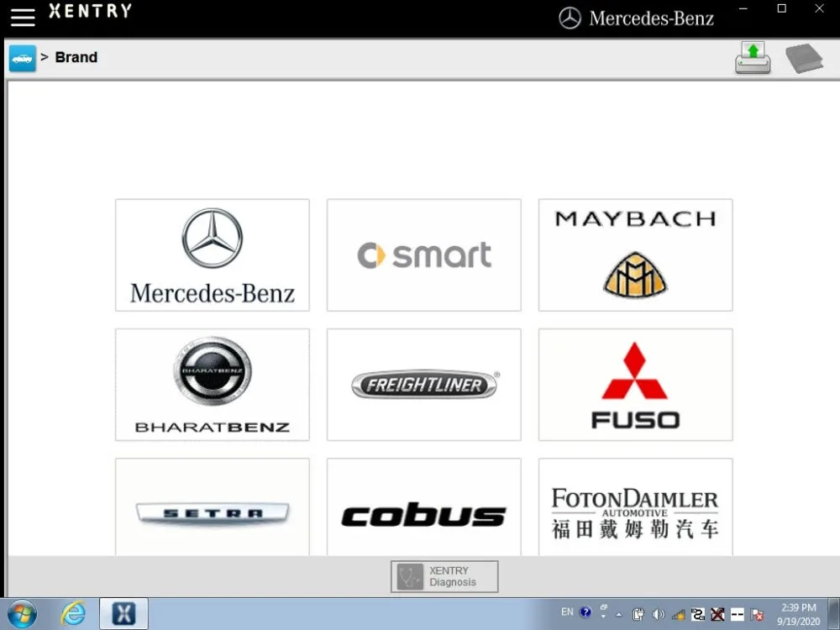
Task: Click the blue car vehicle icon
Action: [x=23, y=58]
